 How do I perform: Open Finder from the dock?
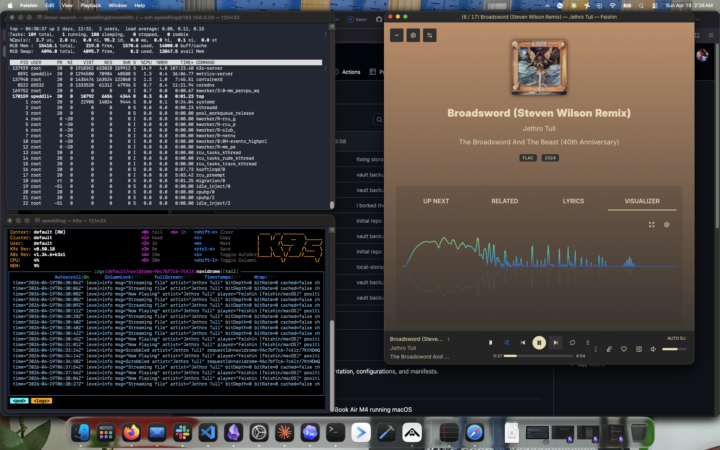pyautogui.click(x=81, y=433)
